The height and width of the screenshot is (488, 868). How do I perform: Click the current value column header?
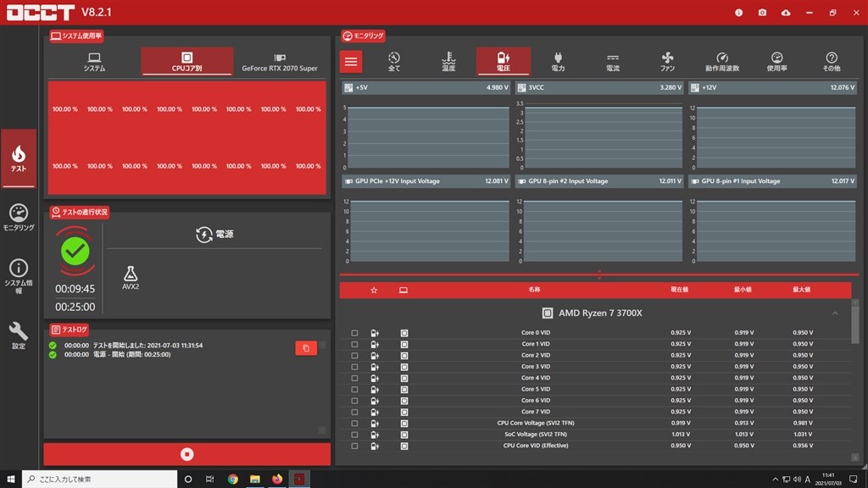tap(679, 290)
